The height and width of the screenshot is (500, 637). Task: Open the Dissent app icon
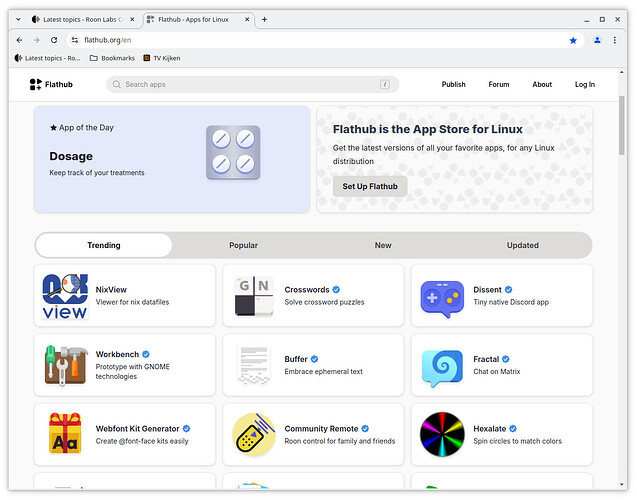click(442, 299)
